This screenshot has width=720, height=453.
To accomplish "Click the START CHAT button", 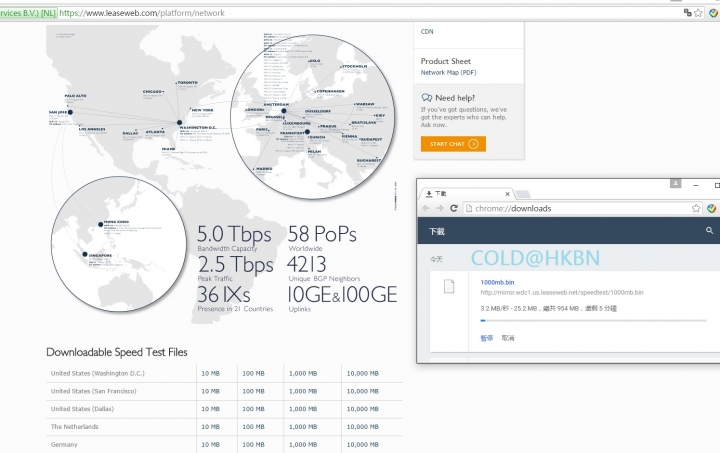I will click(x=453, y=144).
